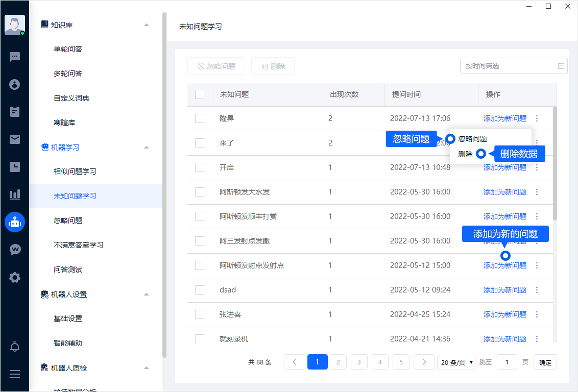Open the bar chart statistics sidebar icon

15,194
